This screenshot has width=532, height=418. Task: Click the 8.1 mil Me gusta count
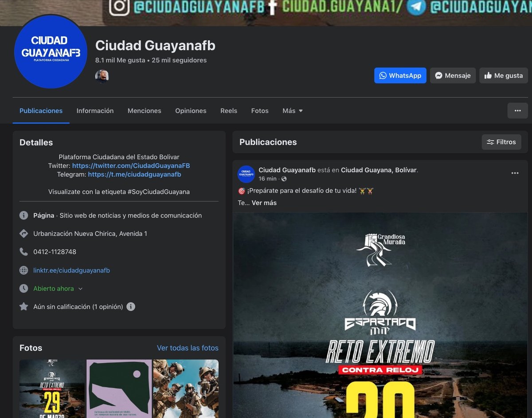[x=120, y=60]
